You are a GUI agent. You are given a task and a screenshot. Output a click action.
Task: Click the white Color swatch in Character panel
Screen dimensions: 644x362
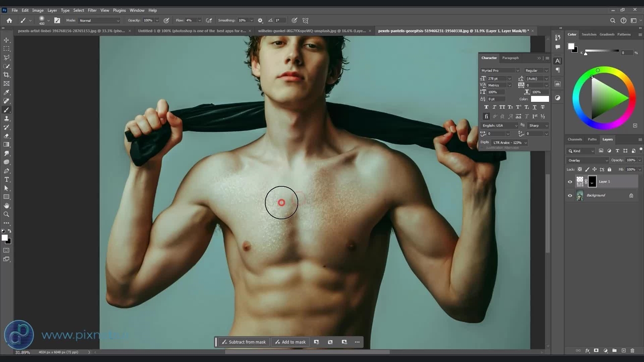pos(540,99)
